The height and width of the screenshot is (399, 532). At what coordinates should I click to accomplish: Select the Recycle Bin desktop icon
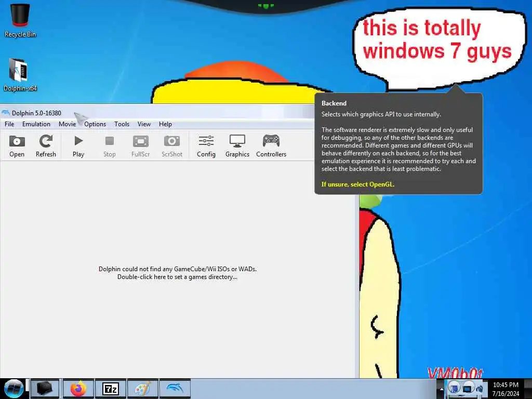tap(20, 20)
